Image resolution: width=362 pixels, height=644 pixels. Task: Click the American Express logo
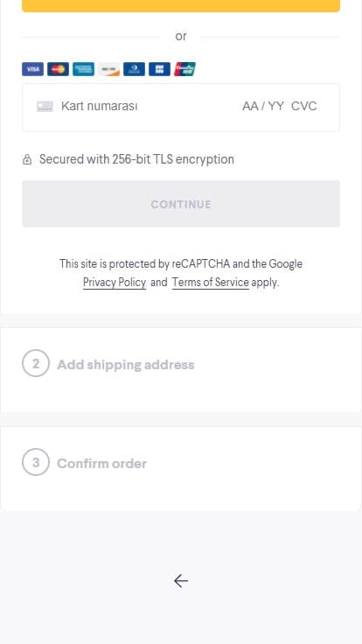point(83,69)
